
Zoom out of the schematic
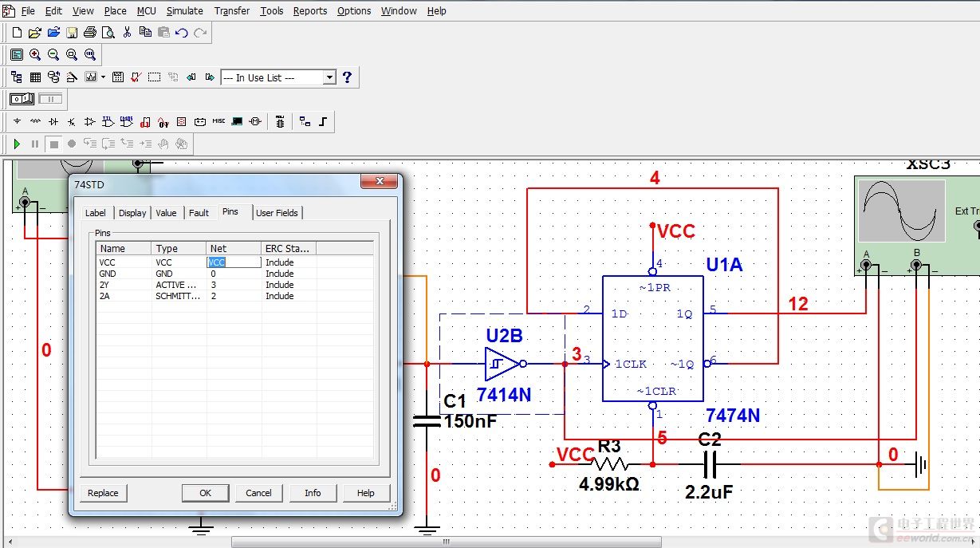tap(53, 54)
